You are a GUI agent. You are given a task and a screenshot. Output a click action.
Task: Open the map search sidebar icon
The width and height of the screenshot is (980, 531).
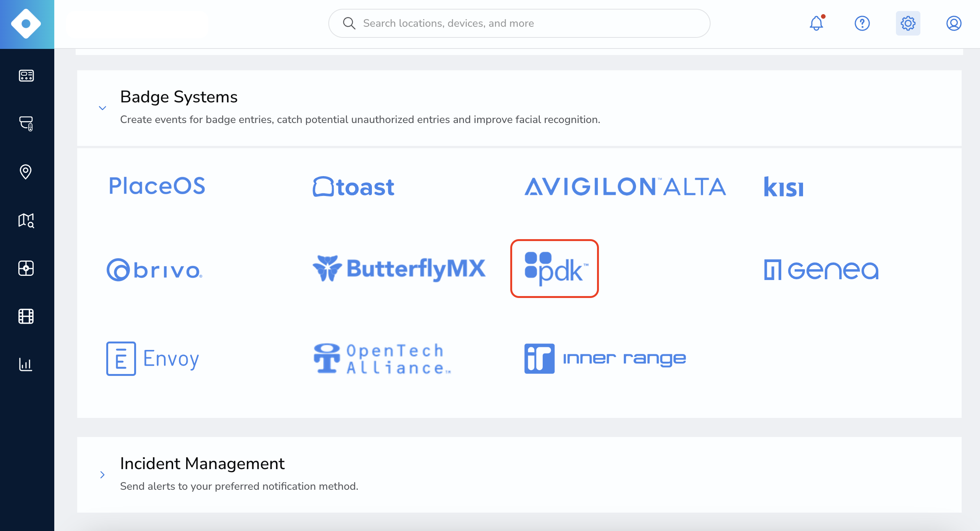[x=26, y=220]
